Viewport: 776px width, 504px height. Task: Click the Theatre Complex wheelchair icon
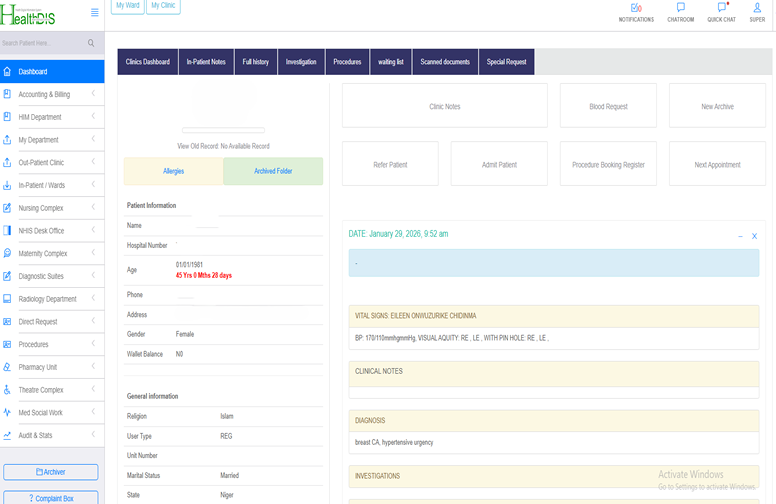tap(8, 390)
